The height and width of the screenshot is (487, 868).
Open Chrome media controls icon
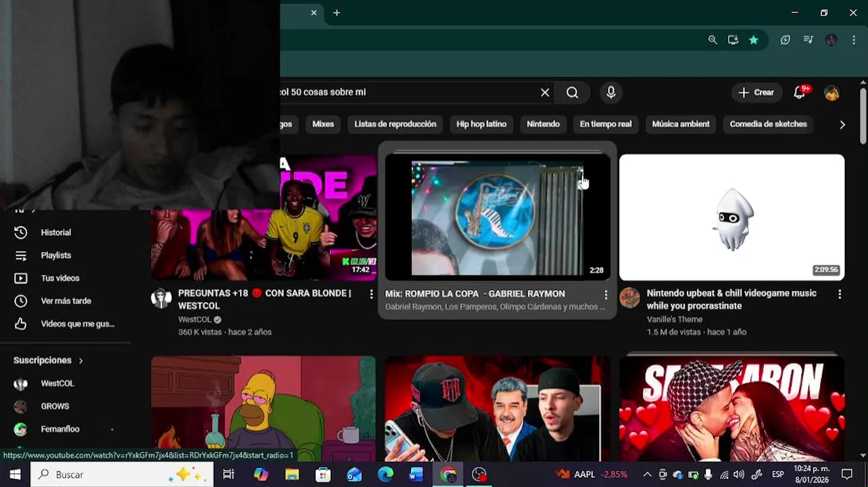point(808,40)
